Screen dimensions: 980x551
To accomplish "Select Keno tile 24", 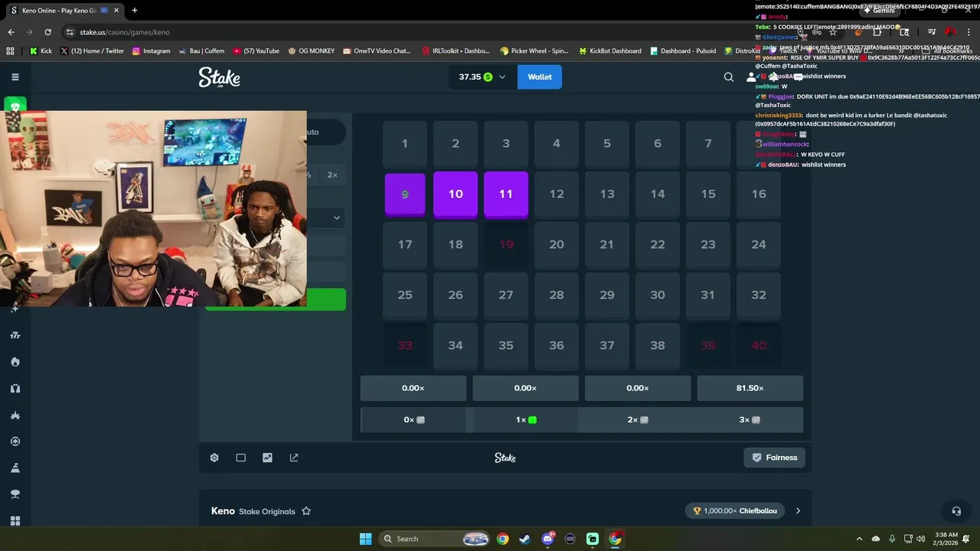I will pos(759,245).
